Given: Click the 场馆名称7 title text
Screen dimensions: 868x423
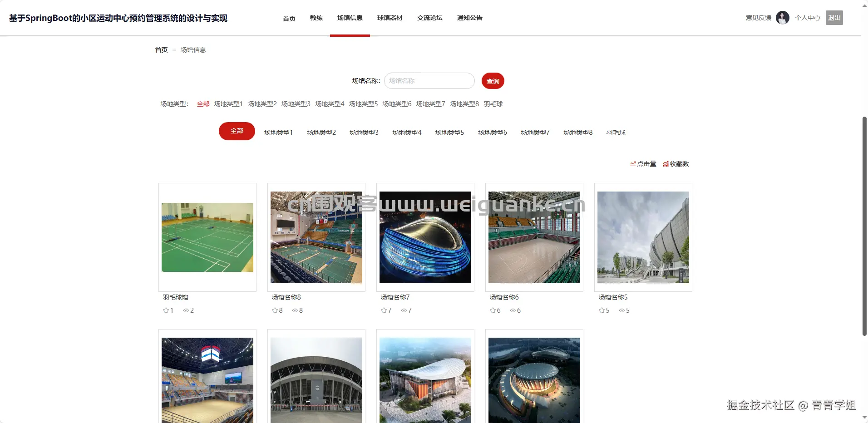Looking at the screenshot, I should [395, 297].
